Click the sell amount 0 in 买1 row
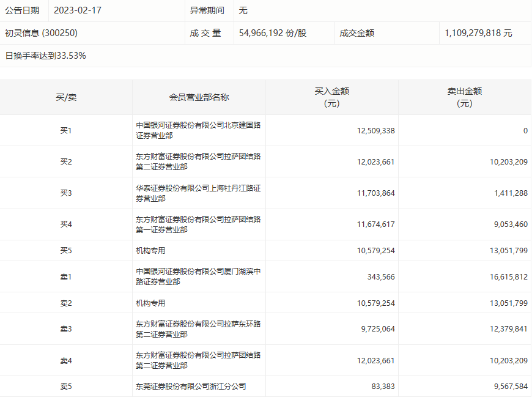This screenshot has width=532, height=400. coord(525,131)
